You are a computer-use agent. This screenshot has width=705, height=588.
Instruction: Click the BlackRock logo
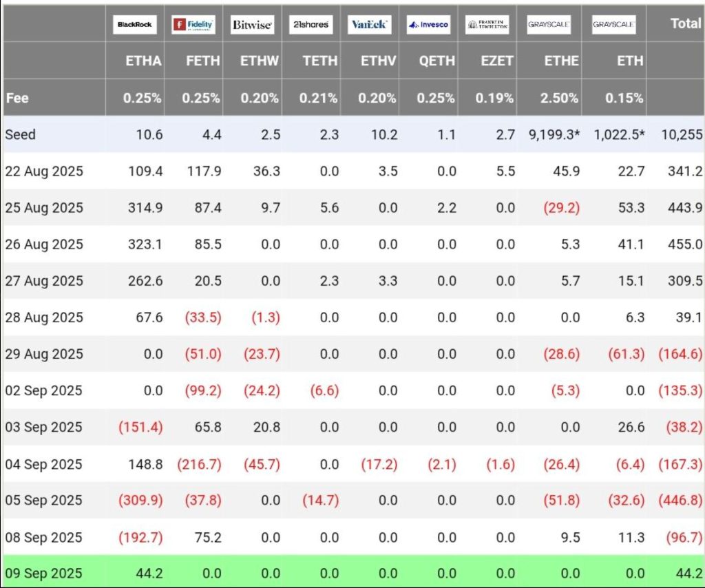pos(135,24)
